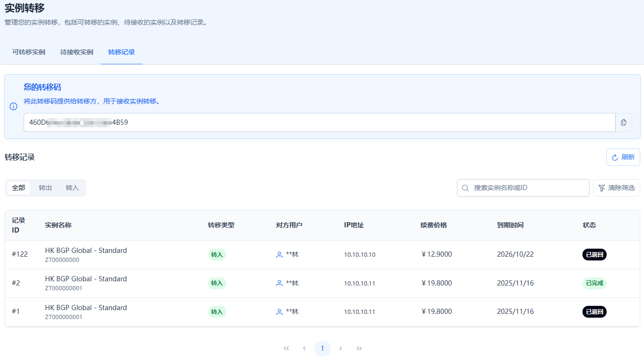Click the transfer code text field

pyautogui.click(x=319, y=122)
